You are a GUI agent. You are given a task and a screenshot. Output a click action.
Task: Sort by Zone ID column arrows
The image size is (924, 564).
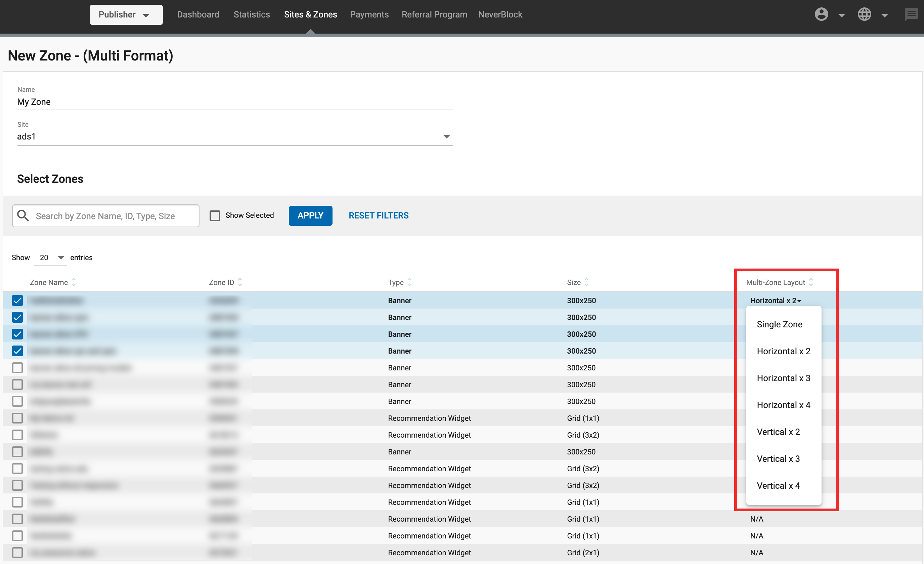(x=240, y=282)
